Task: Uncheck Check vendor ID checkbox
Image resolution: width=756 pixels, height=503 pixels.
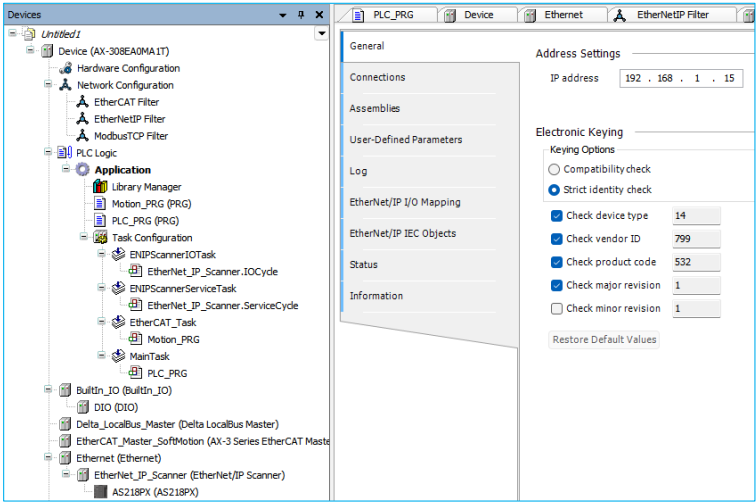Action: point(556,239)
